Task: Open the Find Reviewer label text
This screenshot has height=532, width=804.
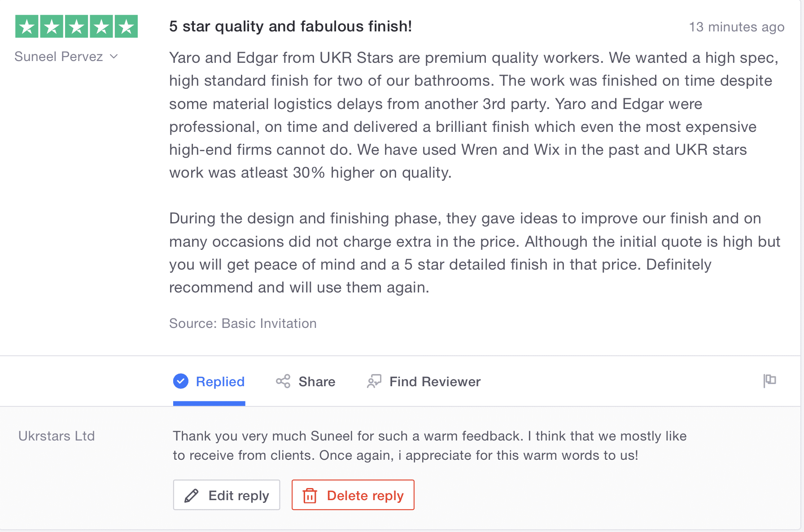Action: 435,381
